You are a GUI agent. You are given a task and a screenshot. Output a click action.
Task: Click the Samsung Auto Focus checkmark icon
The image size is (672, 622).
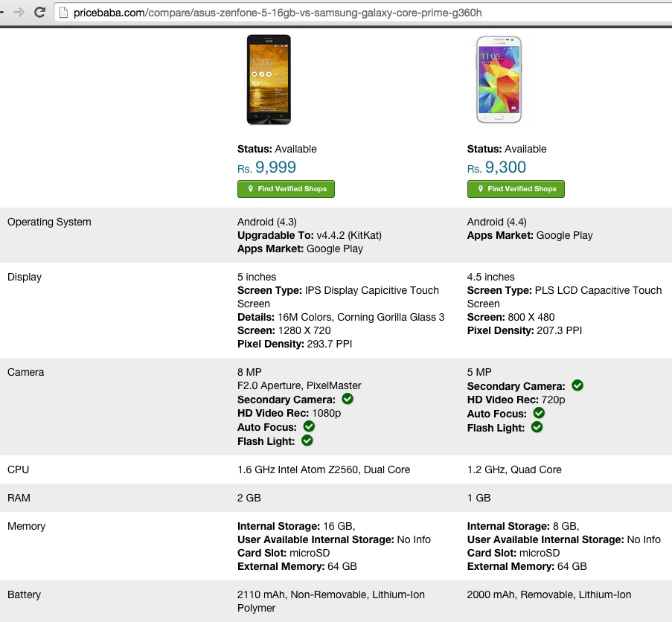coord(539,413)
